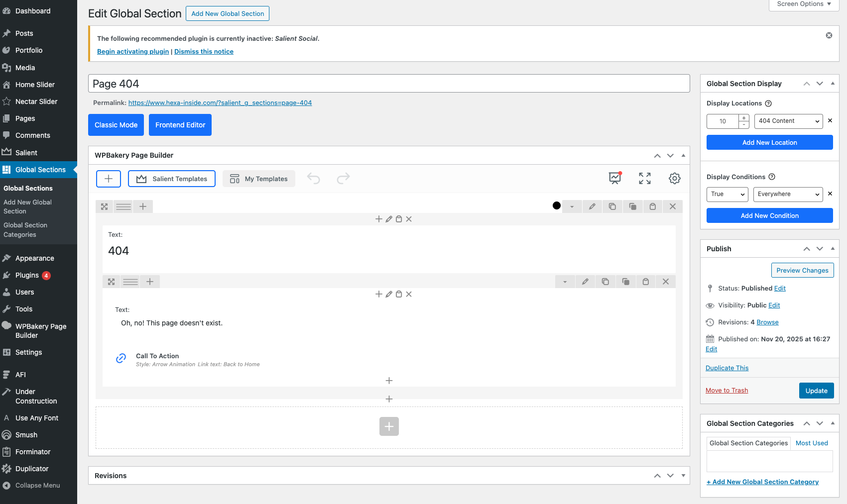
Task: Open the 404 Content location dropdown
Action: point(788,121)
